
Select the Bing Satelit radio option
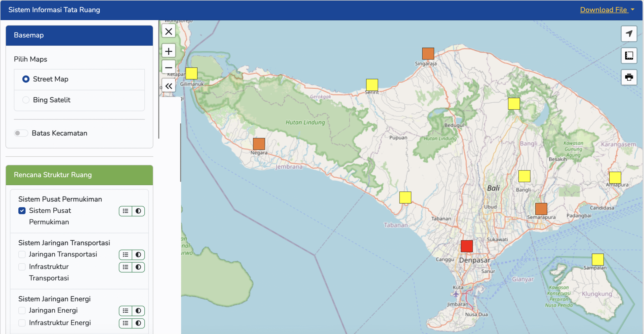pos(26,100)
